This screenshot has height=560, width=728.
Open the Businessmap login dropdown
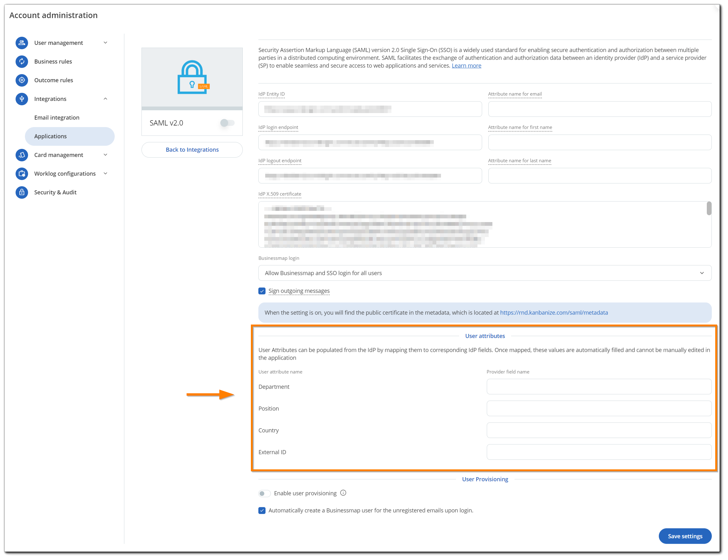pyautogui.click(x=485, y=273)
